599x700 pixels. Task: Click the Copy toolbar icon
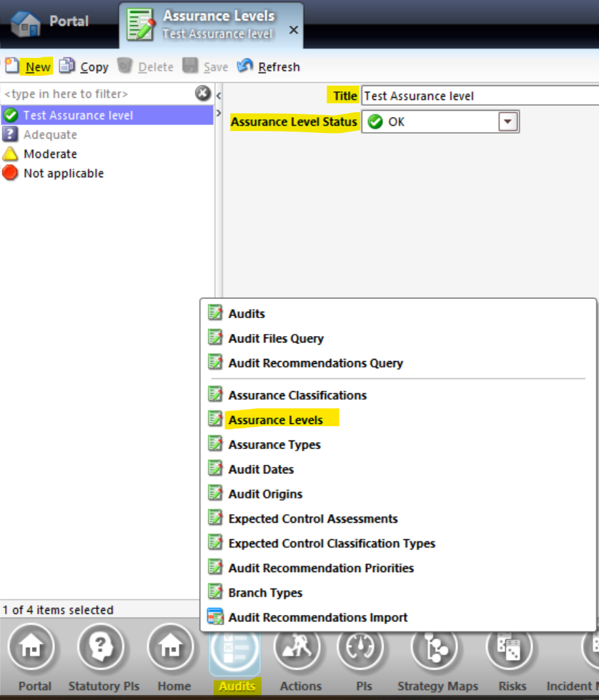pyautogui.click(x=67, y=66)
